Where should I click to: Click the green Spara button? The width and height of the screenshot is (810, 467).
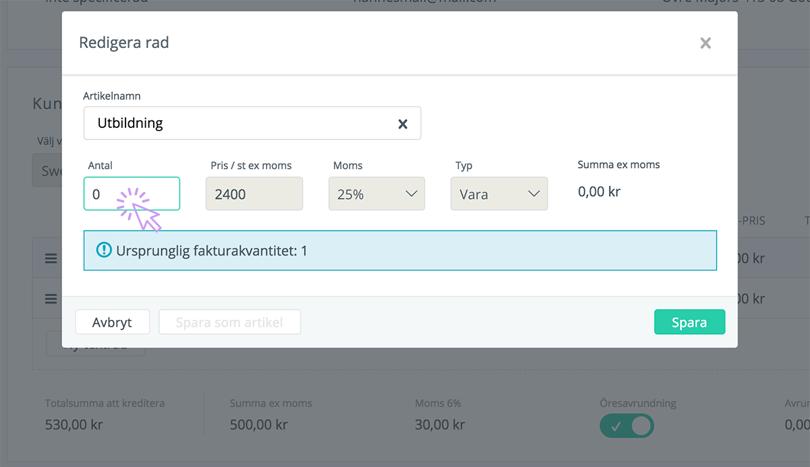(689, 322)
